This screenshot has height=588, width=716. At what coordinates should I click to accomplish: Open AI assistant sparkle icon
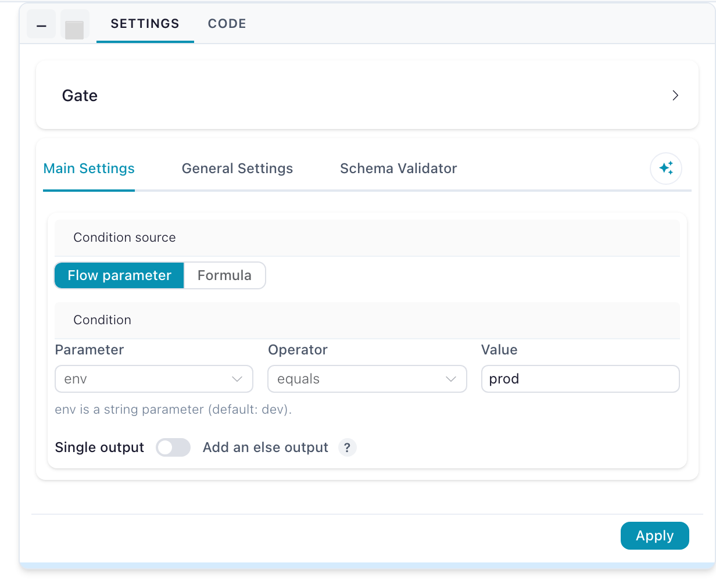click(x=666, y=168)
